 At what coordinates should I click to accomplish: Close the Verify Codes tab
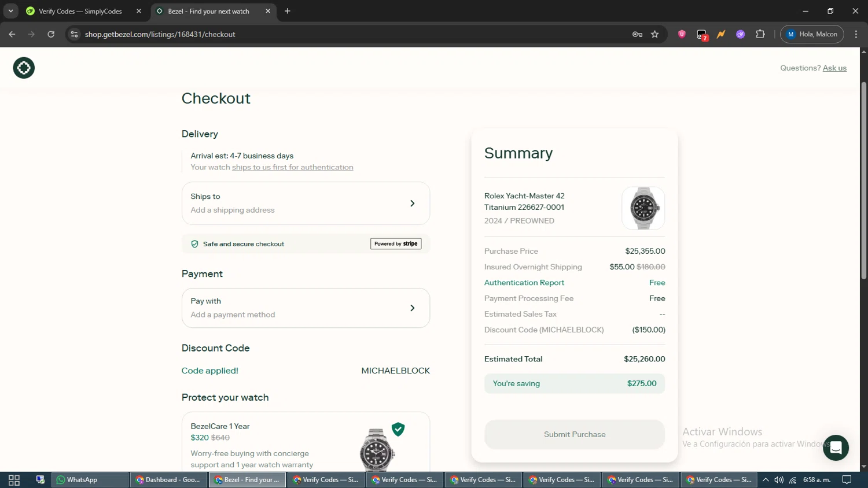139,11
